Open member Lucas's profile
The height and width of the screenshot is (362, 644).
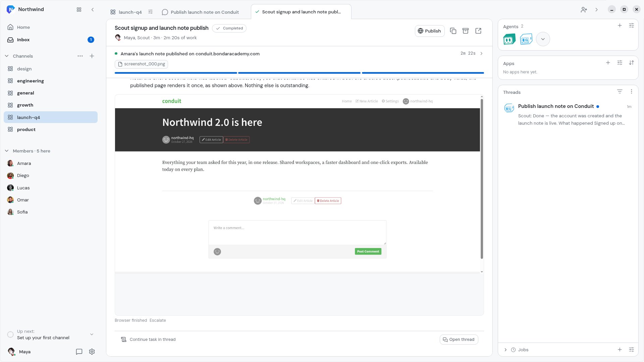coord(51,188)
